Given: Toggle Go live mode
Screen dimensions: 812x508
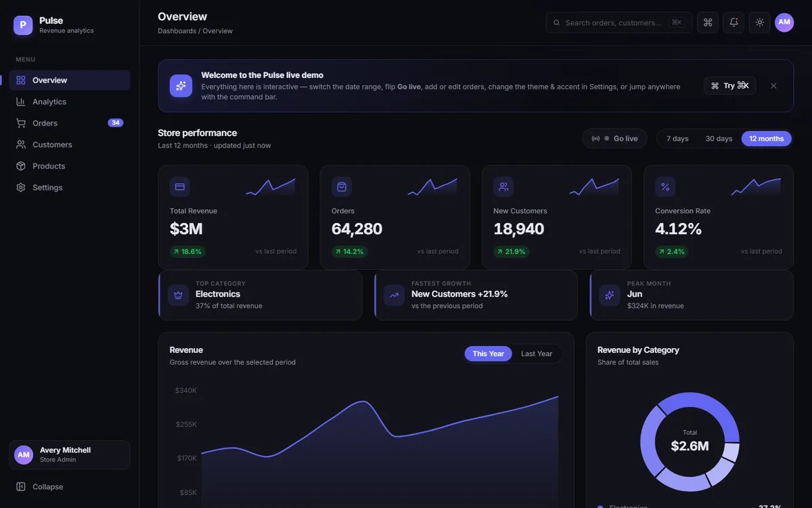Looking at the screenshot, I should click(614, 139).
